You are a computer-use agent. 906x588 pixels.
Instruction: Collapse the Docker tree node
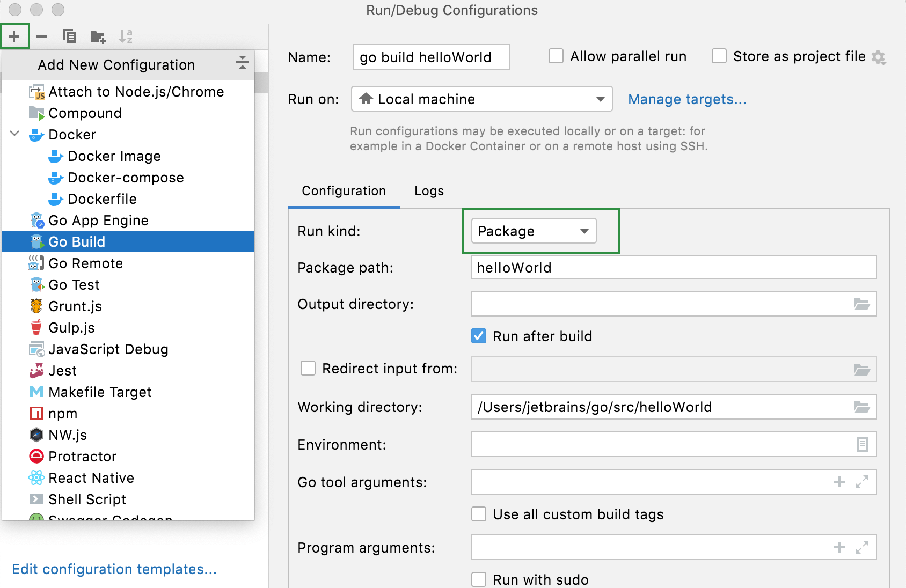pyautogui.click(x=14, y=134)
